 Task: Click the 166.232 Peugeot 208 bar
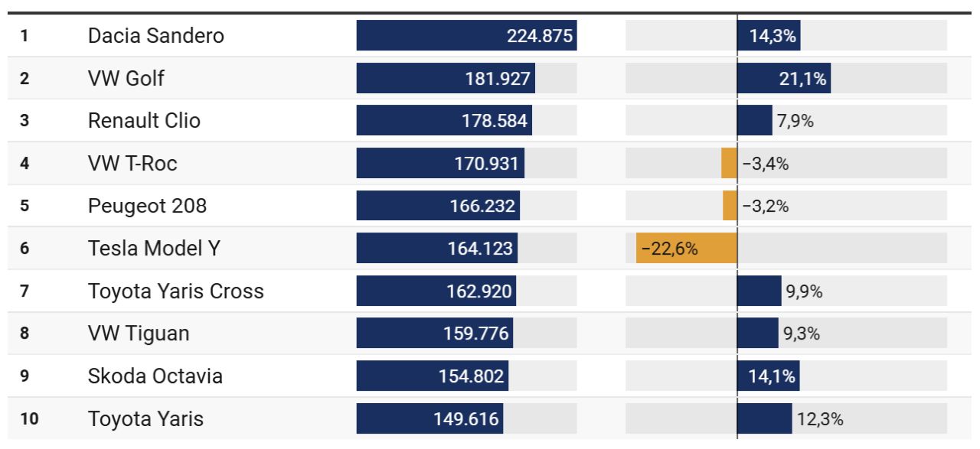coord(438,206)
